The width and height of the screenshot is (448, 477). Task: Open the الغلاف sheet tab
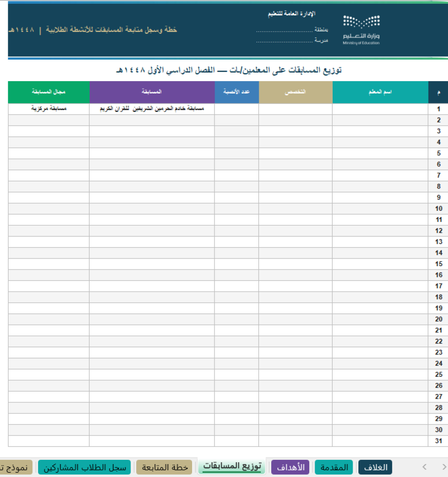(376, 467)
